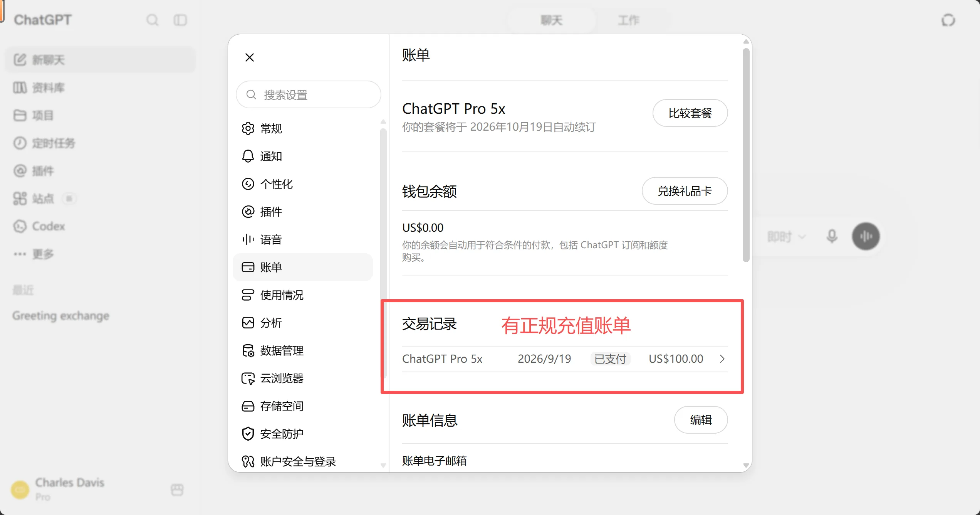Viewport: 980px width, 515px height.
Task: Click the icon beside Charles Davis profile
Action: 177,490
